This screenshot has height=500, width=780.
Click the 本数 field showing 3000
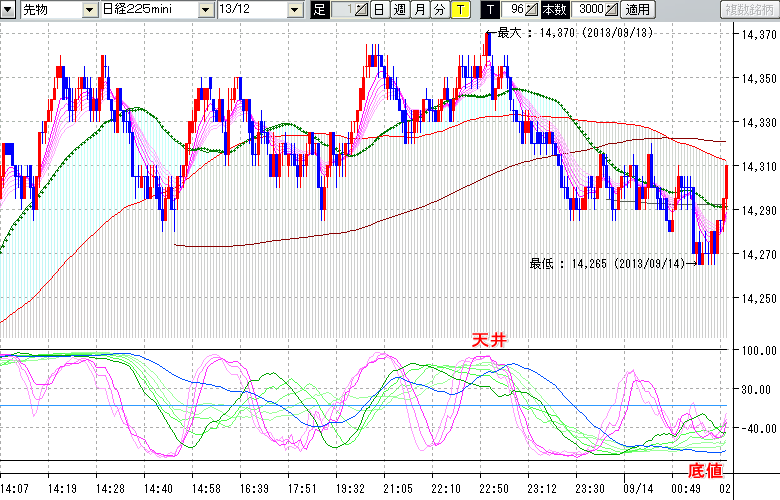coord(590,10)
